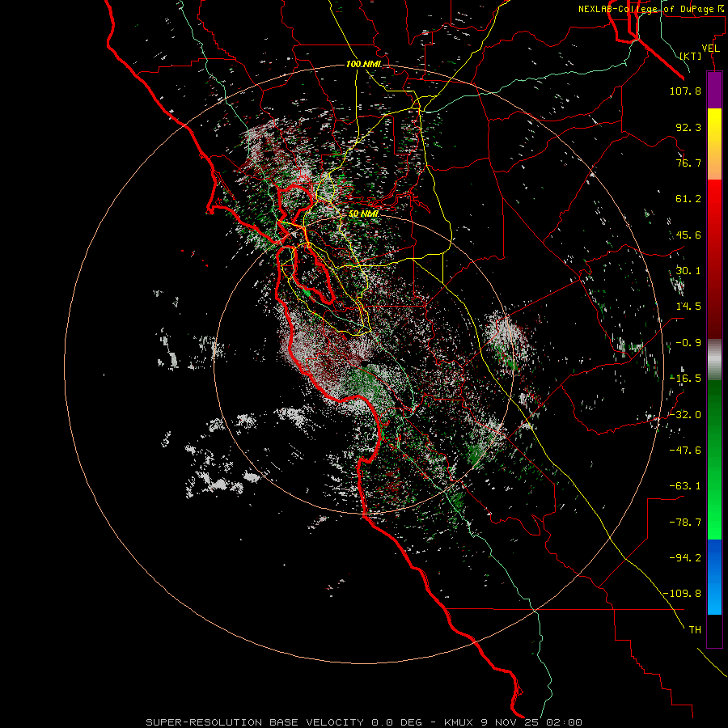The image size is (728, 728).
Task: Click the gray near-zero segment of color bar
Action: (x=714, y=359)
